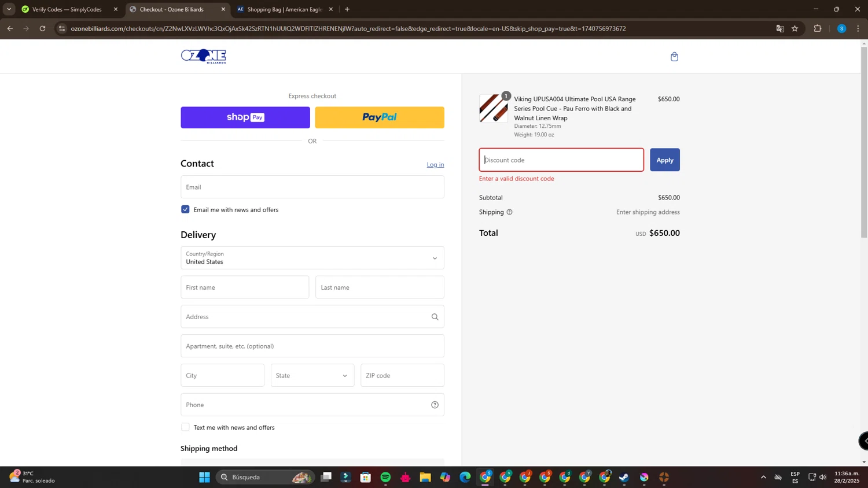The image size is (868, 488).
Task: Click the 'Enter shipping address' text
Action: click(648, 212)
